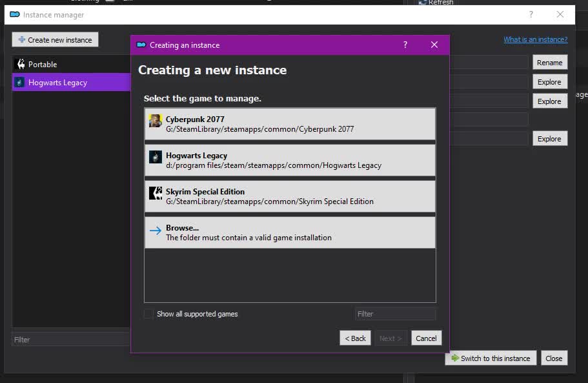Click the Skyrim Special Edition game icon
588x383 pixels.
[156, 193]
